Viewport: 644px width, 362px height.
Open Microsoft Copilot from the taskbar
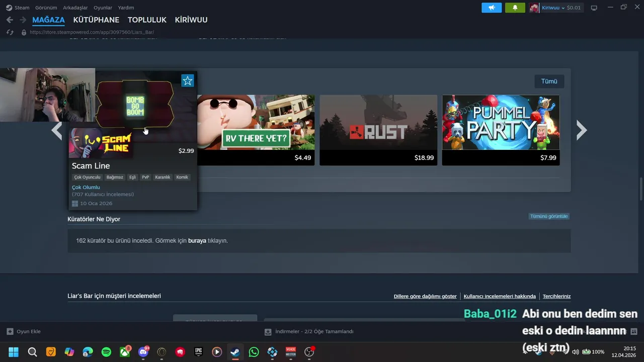tap(69, 352)
